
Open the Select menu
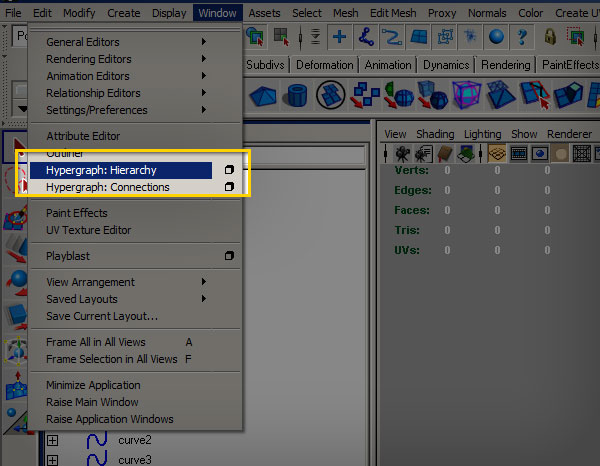tap(307, 13)
